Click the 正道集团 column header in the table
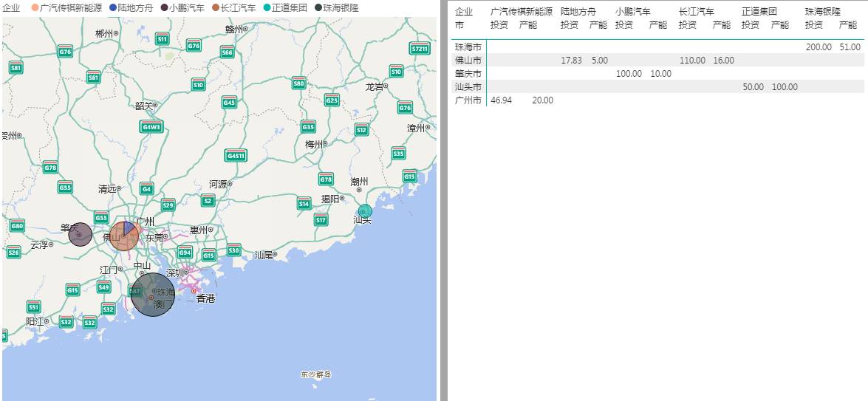This screenshot has height=401, width=868. click(x=759, y=12)
